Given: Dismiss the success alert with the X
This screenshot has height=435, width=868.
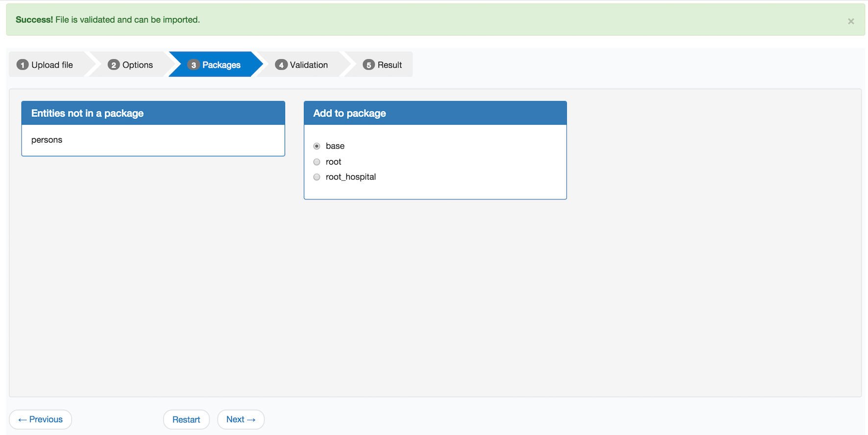Looking at the screenshot, I should (x=851, y=21).
